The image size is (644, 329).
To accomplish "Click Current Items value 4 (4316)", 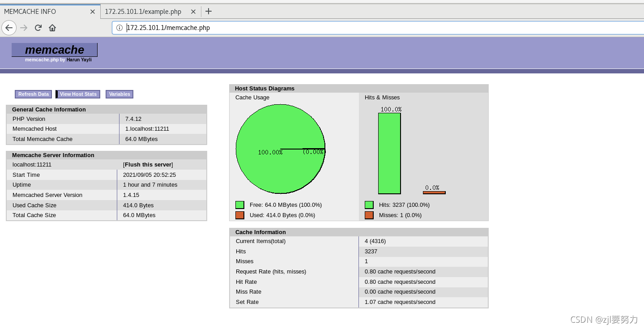I will tap(375, 241).
